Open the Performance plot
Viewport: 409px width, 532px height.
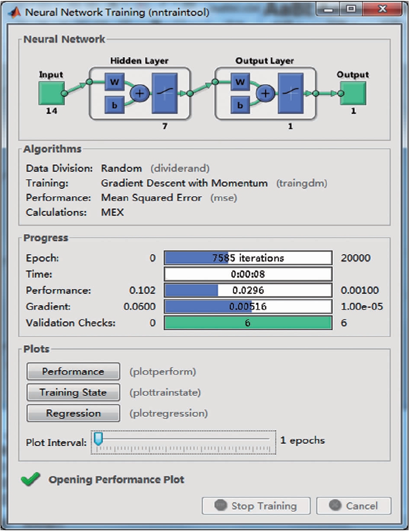click(x=73, y=371)
